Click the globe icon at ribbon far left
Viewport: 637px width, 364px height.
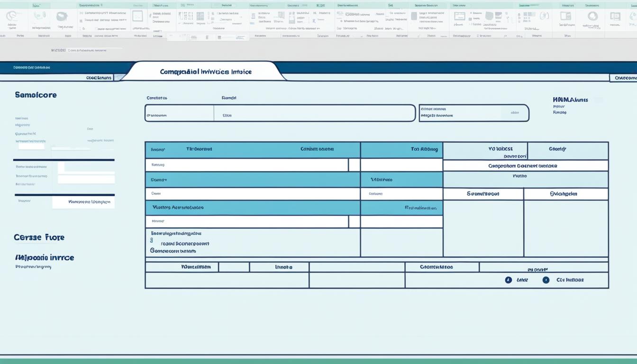coord(11,16)
